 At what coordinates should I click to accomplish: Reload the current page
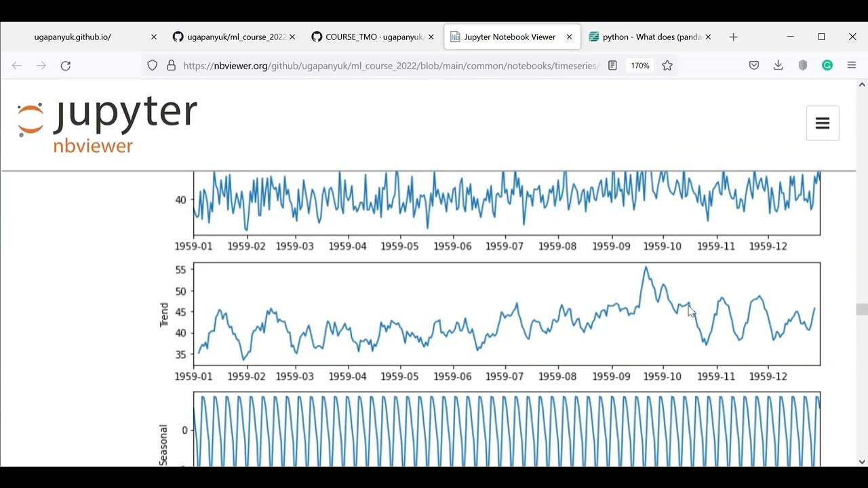tap(66, 66)
